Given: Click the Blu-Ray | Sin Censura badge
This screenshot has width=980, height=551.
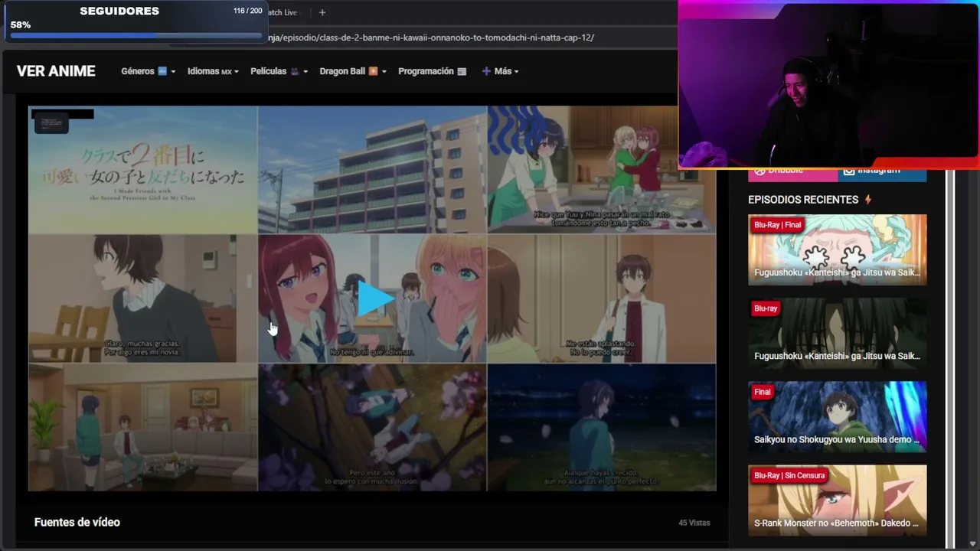Looking at the screenshot, I should pos(789,475).
